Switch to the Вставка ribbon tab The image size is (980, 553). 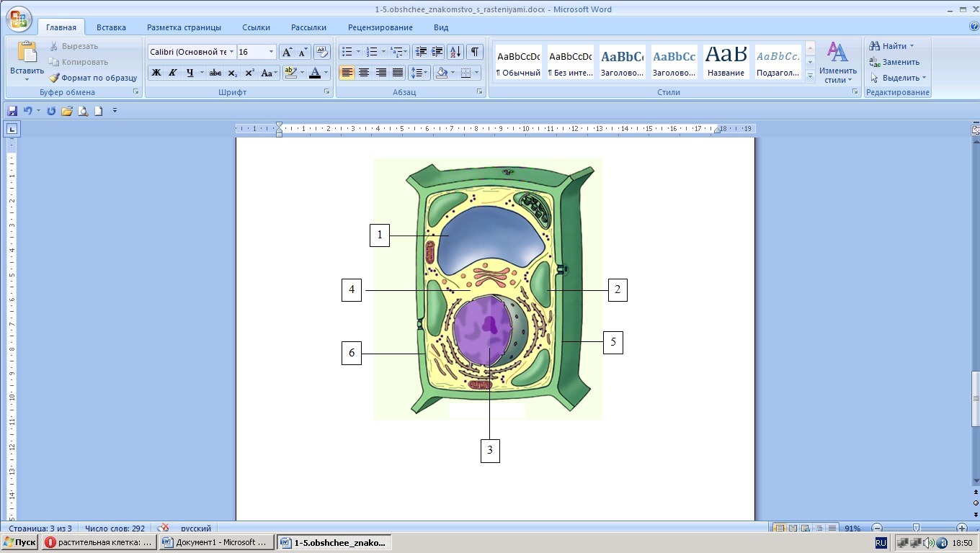coord(111,27)
